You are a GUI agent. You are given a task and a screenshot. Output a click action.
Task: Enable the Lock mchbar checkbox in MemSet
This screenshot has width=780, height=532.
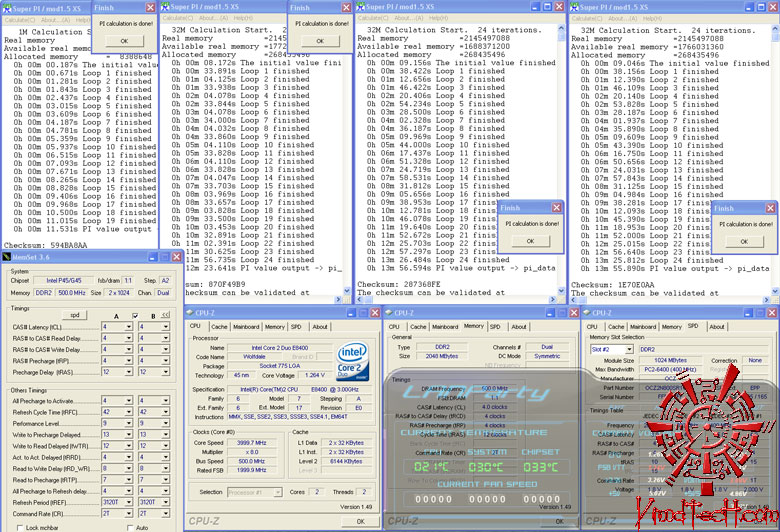tap(20, 528)
